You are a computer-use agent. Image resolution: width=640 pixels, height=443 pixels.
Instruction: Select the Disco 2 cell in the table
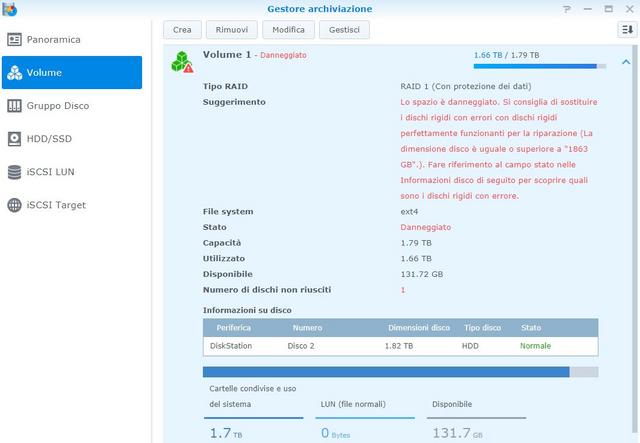point(301,346)
